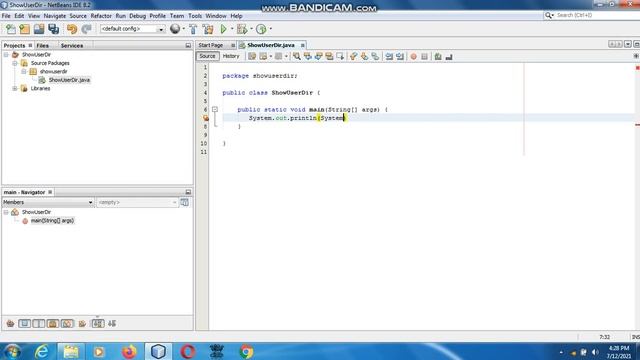This screenshot has height=360, width=640.
Task: Open the File menu
Action: point(6,16)
